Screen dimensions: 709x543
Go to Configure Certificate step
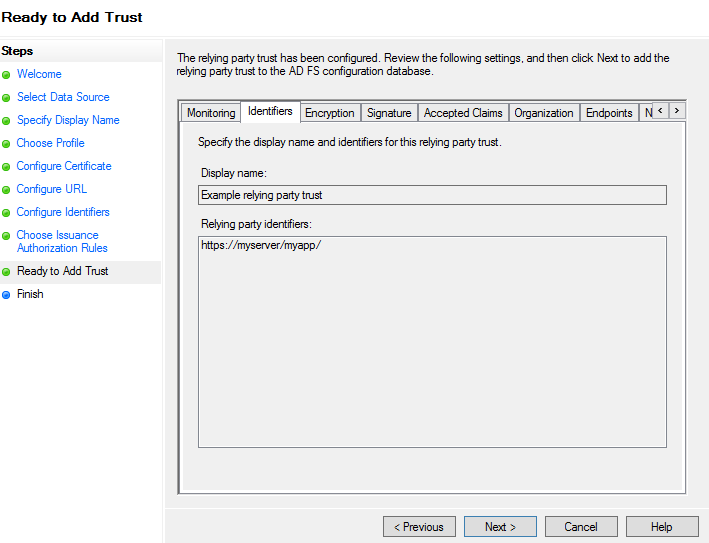pos(64,166)
